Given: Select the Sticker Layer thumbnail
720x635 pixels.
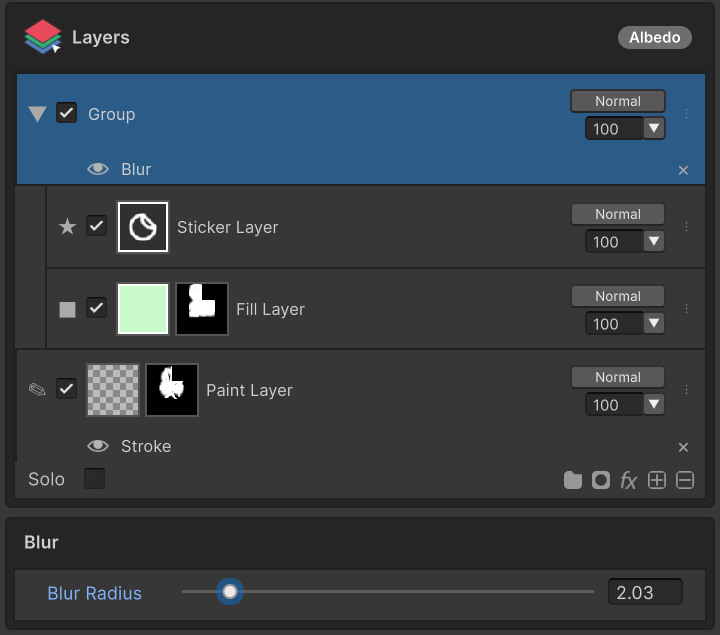Looking at the screenshot, I should [143, 227].
